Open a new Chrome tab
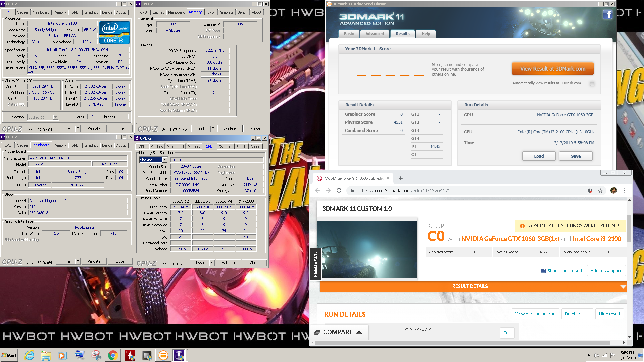 (401, 178)
